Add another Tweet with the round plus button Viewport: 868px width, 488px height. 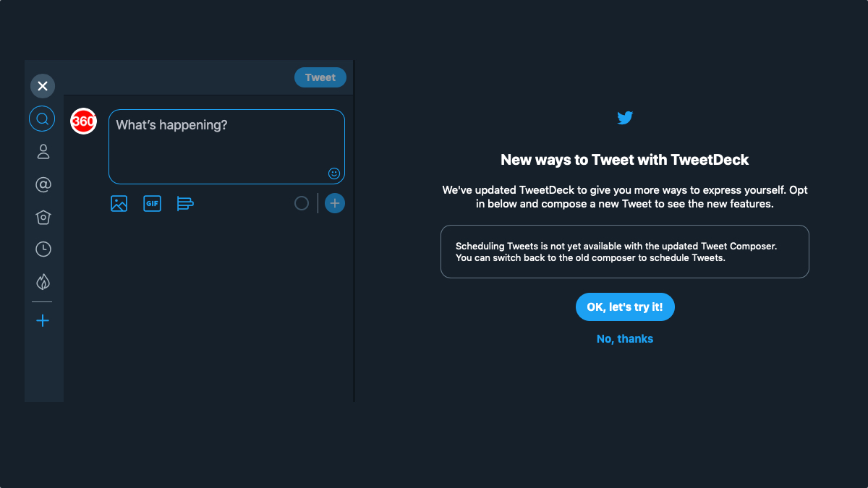(x=334, y=204)
